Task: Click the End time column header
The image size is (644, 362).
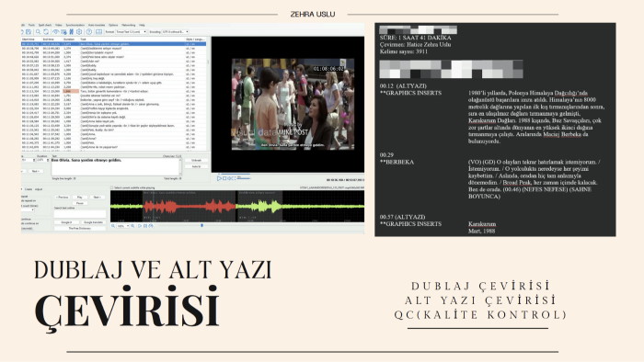Action: (x=52, y=40)
